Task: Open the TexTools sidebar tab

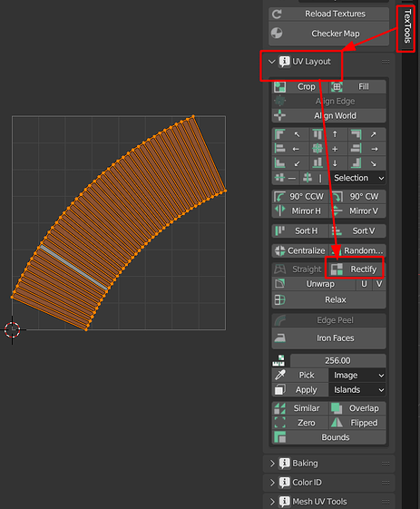Action: click(407, 26)
